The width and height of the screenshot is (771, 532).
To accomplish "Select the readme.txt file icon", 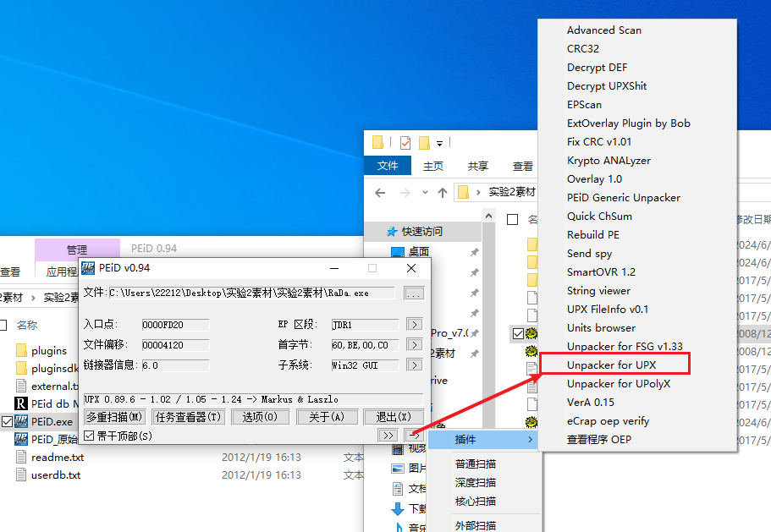I will tap(21, 457).
